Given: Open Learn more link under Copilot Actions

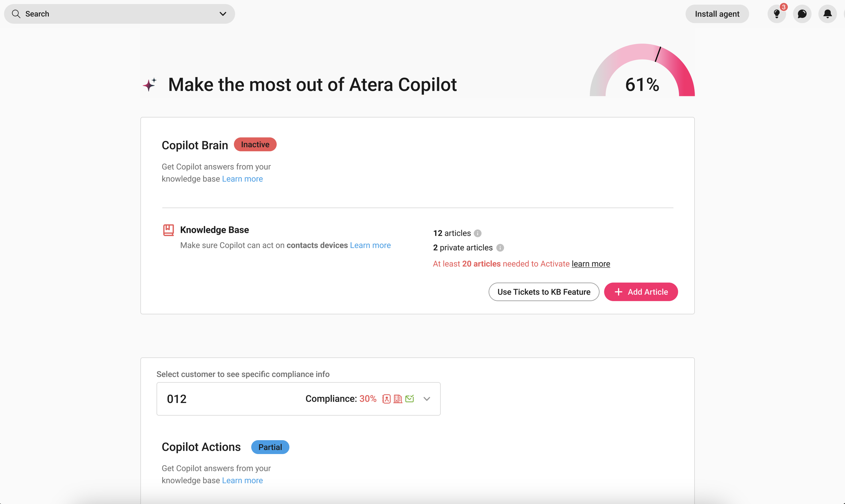Looking at the screenshot, I should [242, 480].
